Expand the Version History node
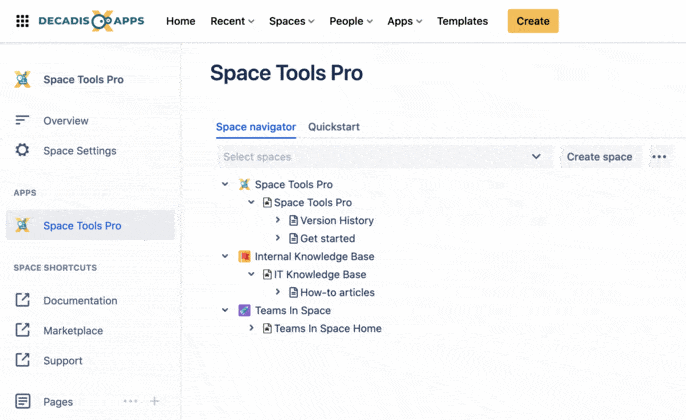The height and width of the screenshot is (420, 686). point(278,220)
